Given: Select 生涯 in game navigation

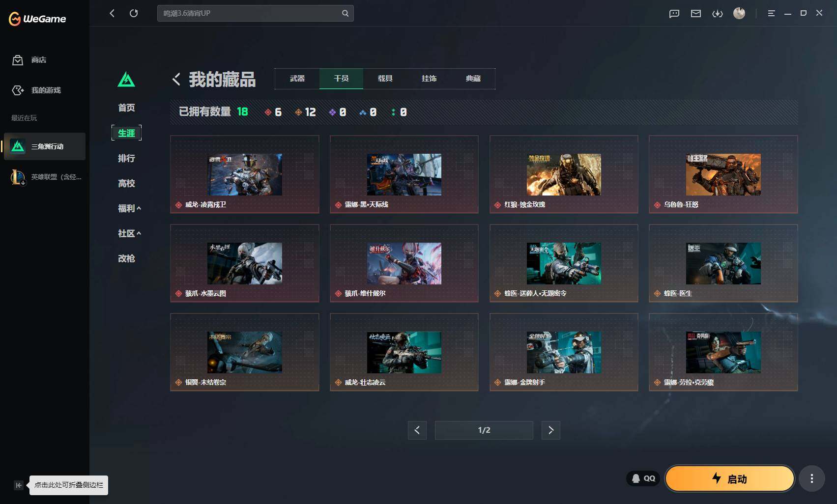Looking at the screenshot, I should coord(126,133).
